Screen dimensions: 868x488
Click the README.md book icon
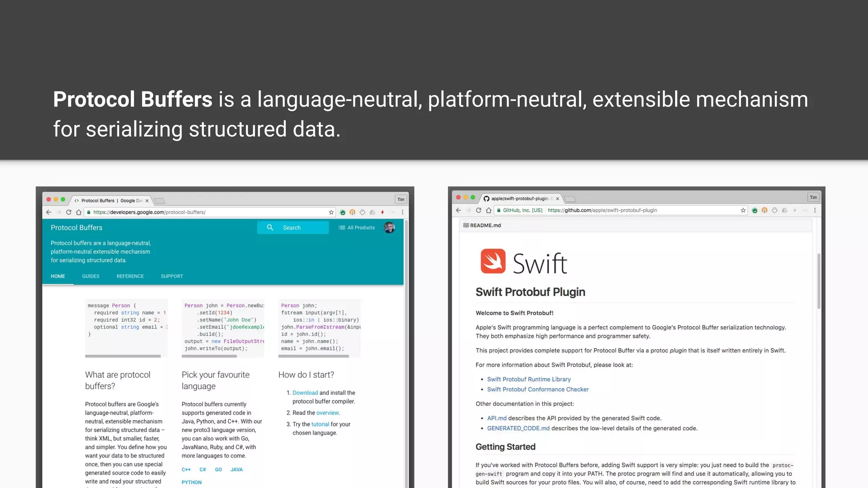466,225
